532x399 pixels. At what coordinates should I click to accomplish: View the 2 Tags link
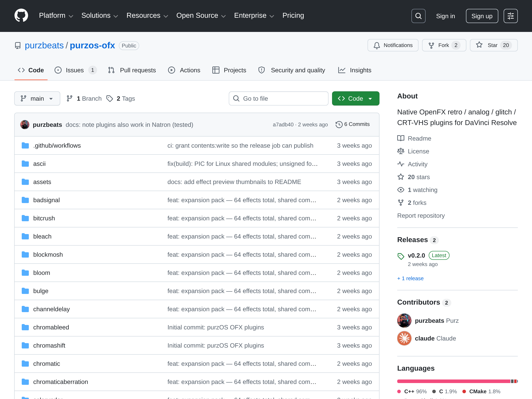pyautogui.click(x=121, y=98)
